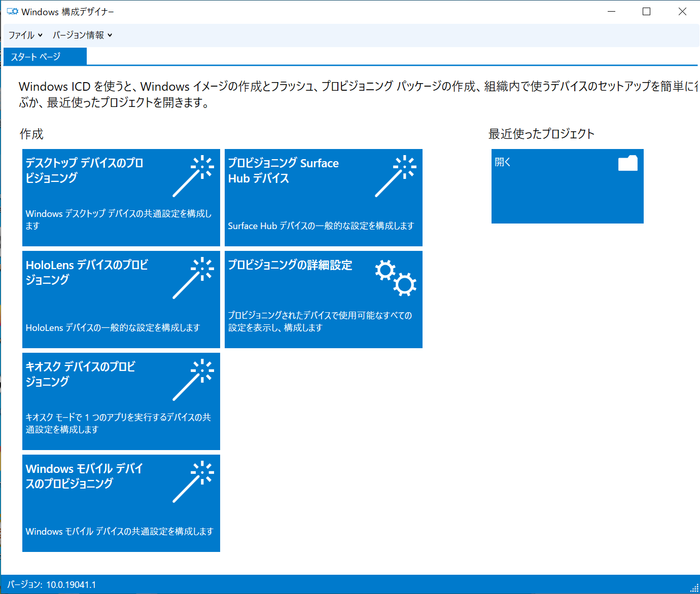The width and height of the screenshot is (700, 594).
Task: Click the Windows ICD introduction paragraph
Action: (358, 94)
